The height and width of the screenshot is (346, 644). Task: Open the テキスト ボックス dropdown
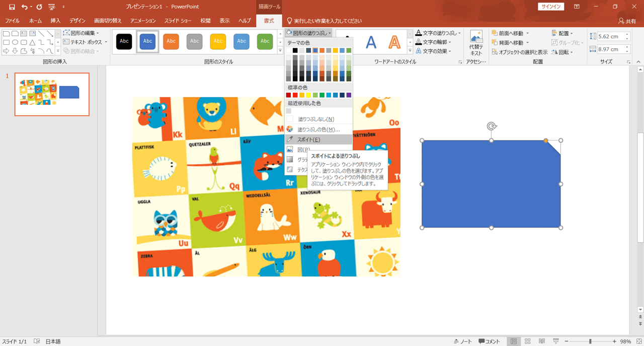tap(85, 42)
